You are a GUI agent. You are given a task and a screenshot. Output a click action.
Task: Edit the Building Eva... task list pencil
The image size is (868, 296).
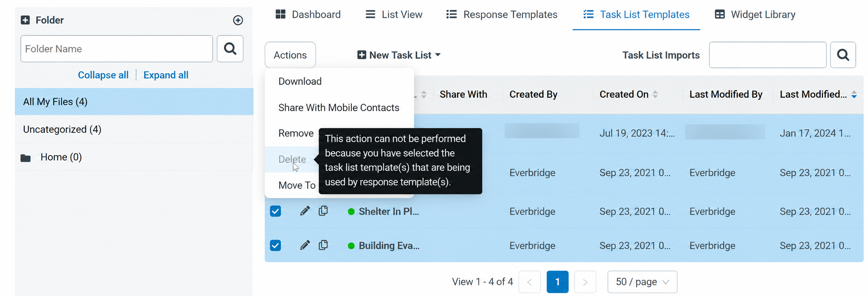click(x=305, y=245)
